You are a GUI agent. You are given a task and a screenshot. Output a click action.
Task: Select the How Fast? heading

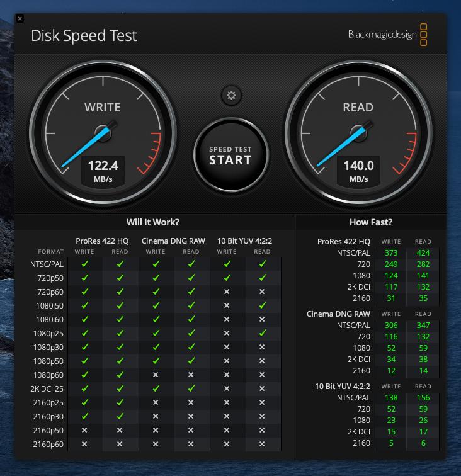pos(371,222)
